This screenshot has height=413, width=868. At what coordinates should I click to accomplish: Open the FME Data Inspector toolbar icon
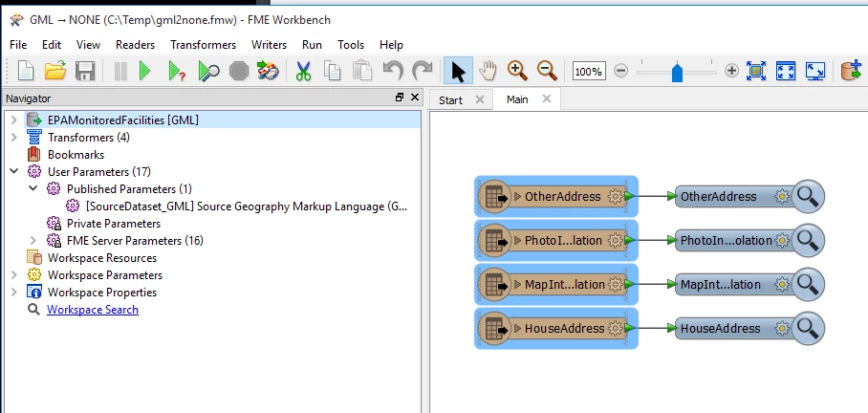pyautogui.click(x=268, y=72)
